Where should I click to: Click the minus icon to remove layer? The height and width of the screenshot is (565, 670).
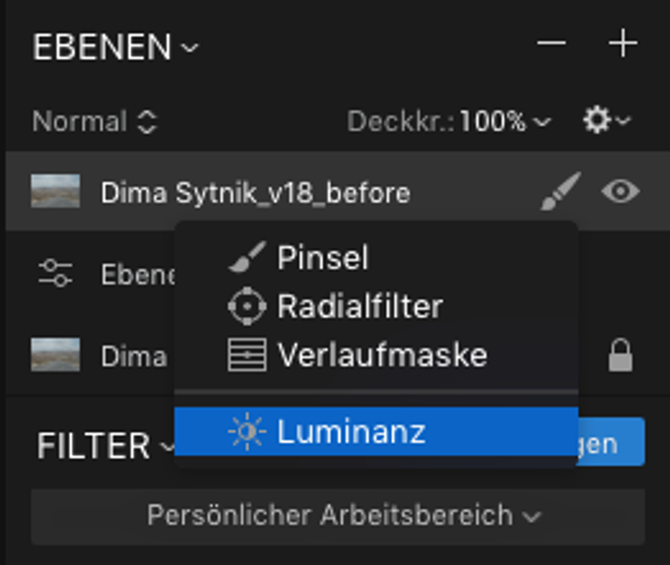point(551,43)
